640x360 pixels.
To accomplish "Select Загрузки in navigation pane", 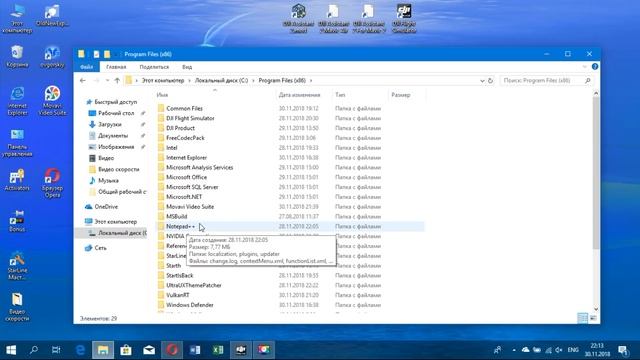I will [x=109, y=124].
